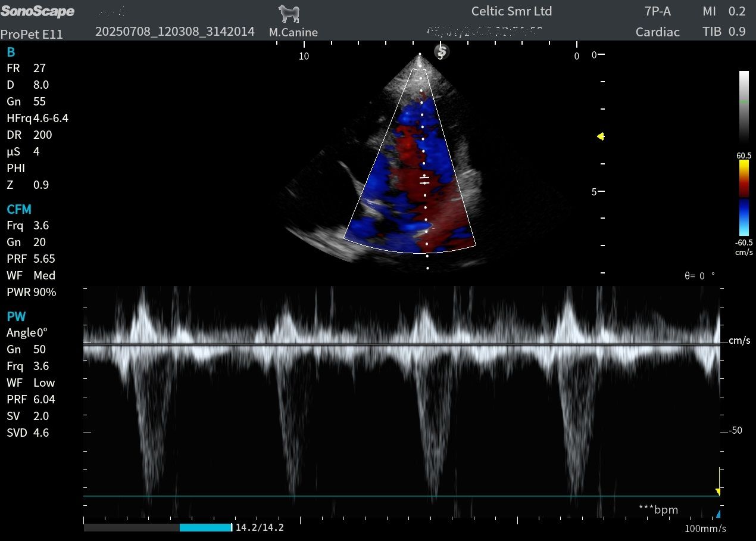Click the Cardiac exam type label
Viewport: 756px width, 541px height.
click(658, 32)
